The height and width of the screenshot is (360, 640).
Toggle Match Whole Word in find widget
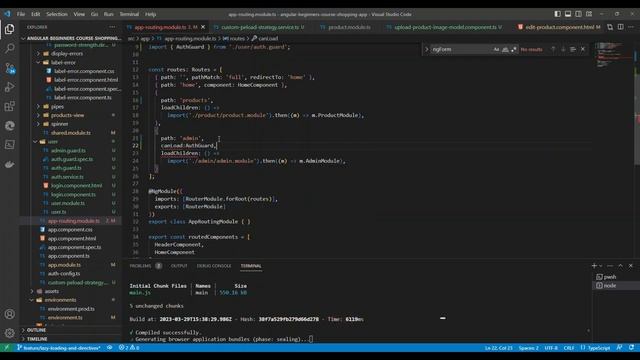tap(505, 49)
